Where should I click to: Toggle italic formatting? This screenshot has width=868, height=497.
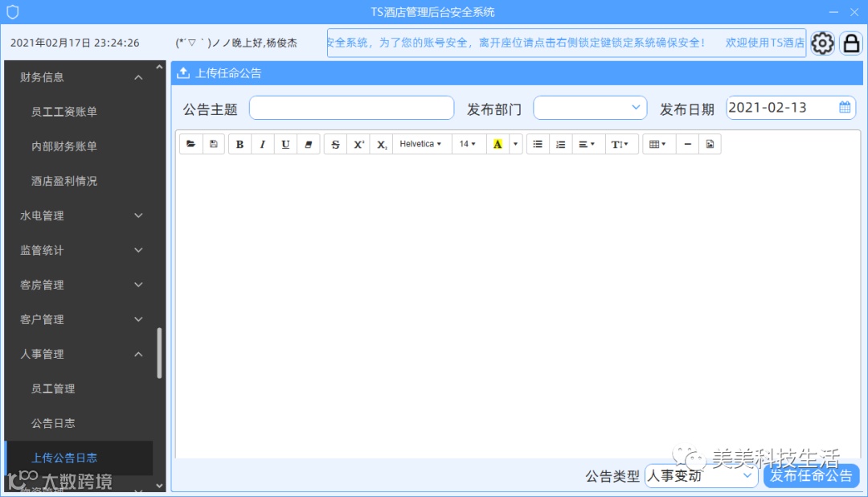pos(262,144)
